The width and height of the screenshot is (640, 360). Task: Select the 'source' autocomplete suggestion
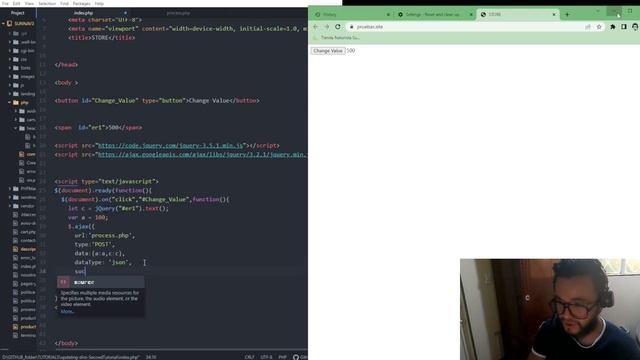[100, 282]
